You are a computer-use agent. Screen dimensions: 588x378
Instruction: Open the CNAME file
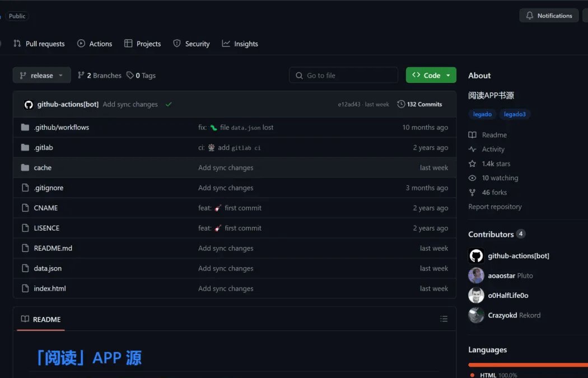[46, 208]
